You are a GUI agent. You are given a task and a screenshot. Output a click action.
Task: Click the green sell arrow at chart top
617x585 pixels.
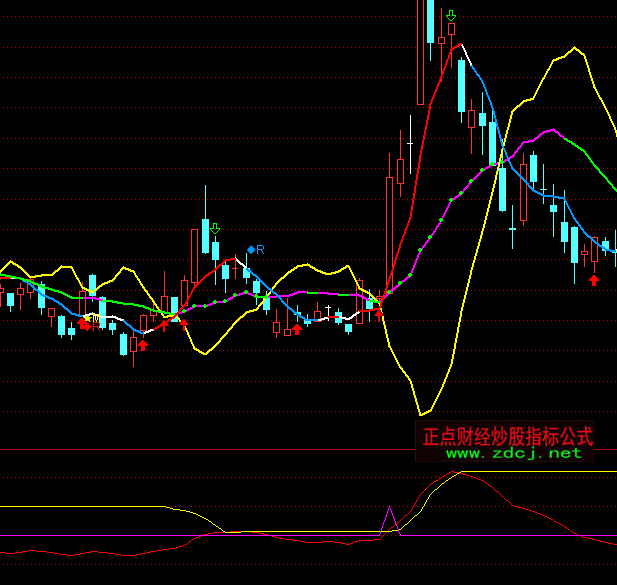pos(451,16)
